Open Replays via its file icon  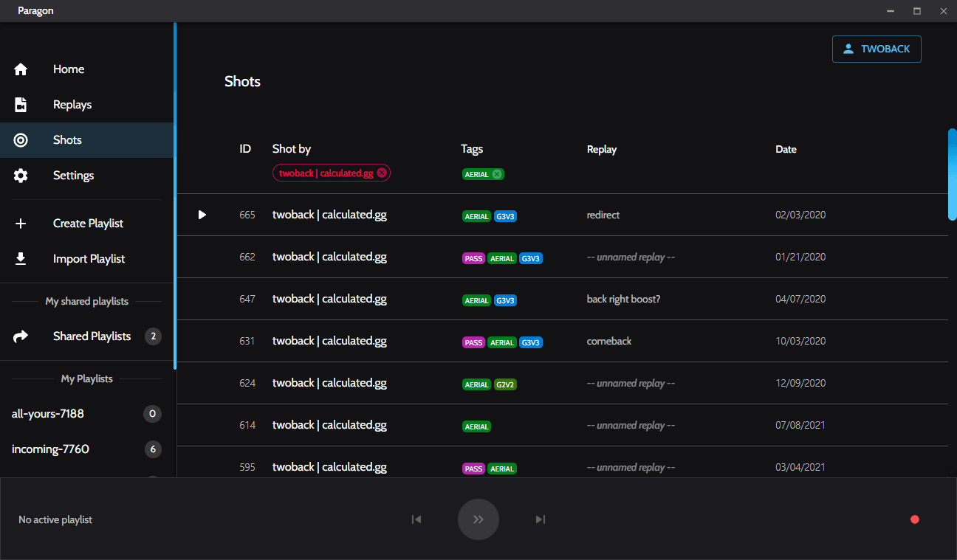pyautogui.click(x=21, y=105)
